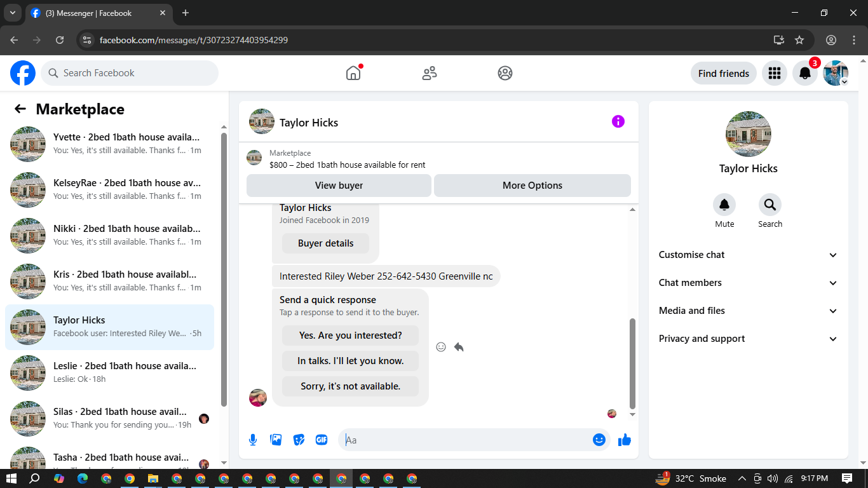View site information icon in address bar

pyautogui.click(x=88, y=40)
